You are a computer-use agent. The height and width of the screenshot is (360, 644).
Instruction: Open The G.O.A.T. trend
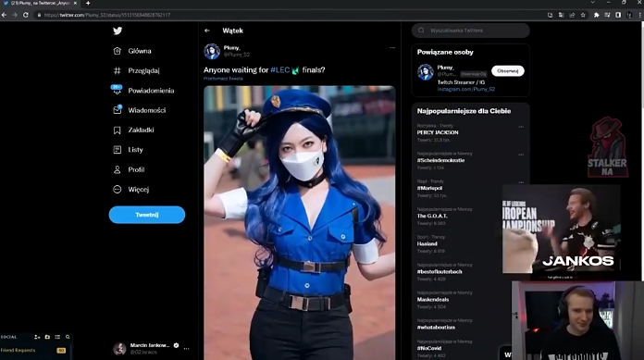[x=432, y=216]
